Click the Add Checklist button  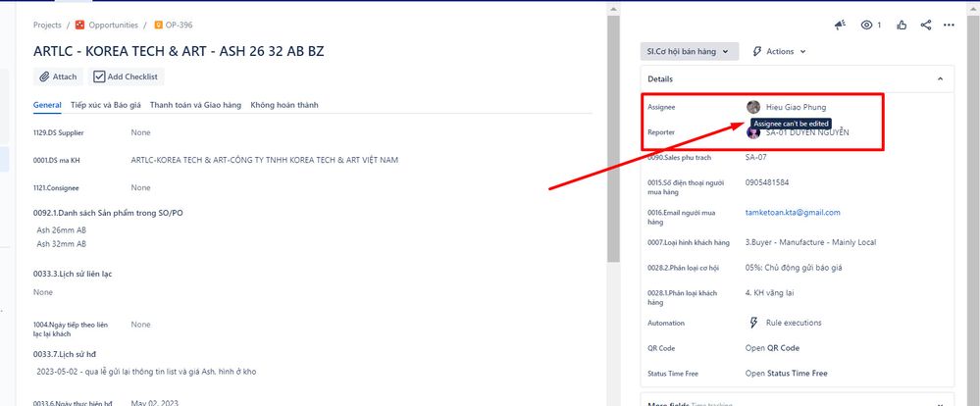(x=126, y=76)
